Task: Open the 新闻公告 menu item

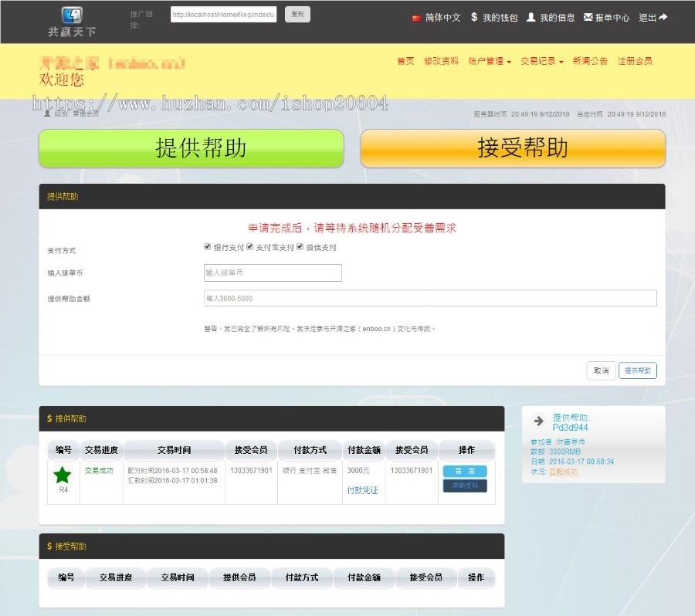Action: [590, 61]
